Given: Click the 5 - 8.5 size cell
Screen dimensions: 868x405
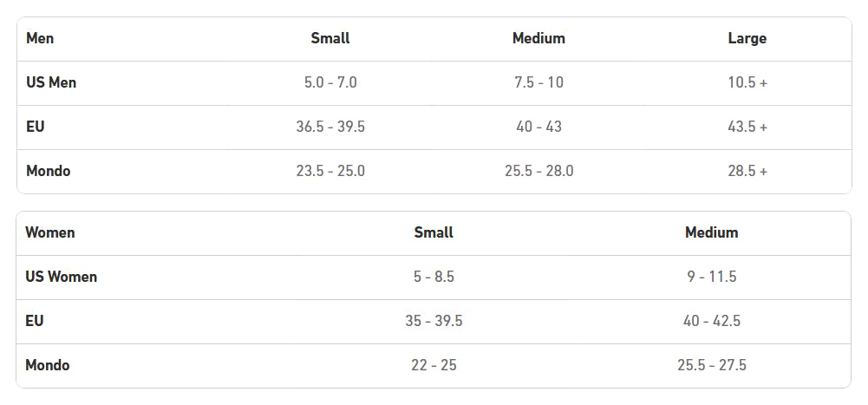Looking at the screenshot, I should [x=434, y=277].
